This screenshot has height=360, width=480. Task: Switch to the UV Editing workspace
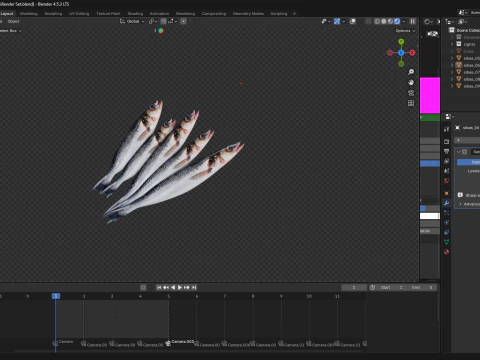click(x=79, y=14)
